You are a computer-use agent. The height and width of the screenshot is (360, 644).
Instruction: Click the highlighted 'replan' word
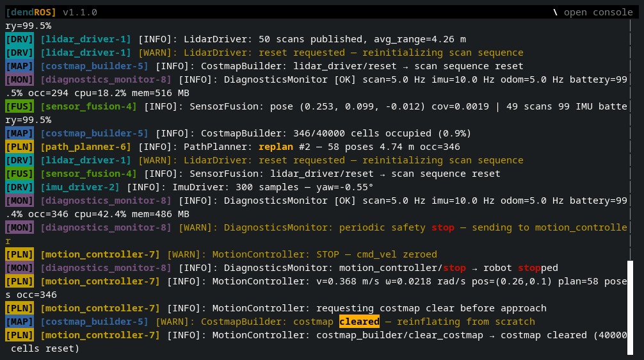coord(276,147)
